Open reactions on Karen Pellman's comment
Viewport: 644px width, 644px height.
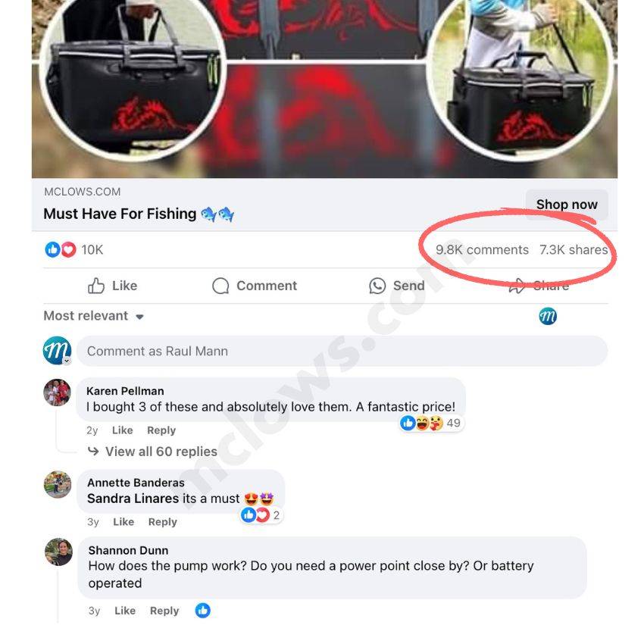(x=432, y=423)
